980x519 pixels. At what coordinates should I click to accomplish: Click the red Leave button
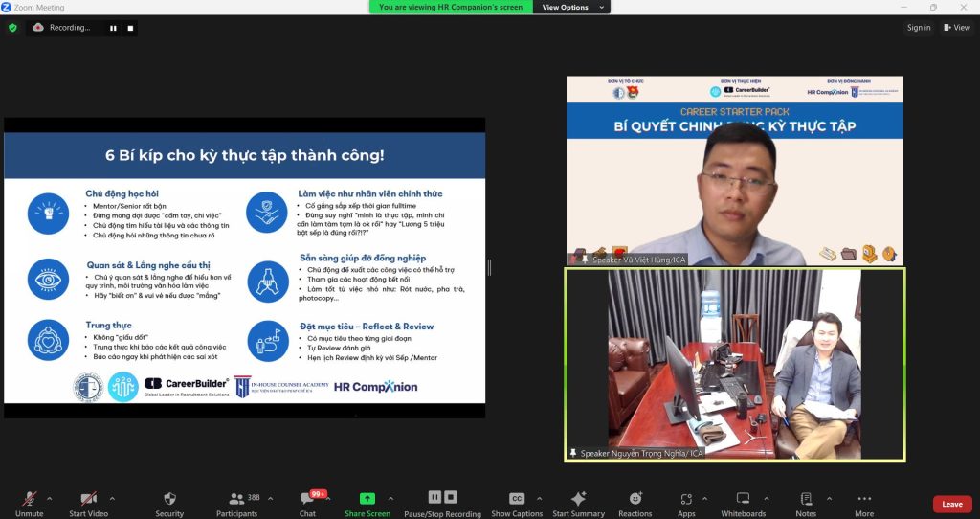tap(951, 504)
